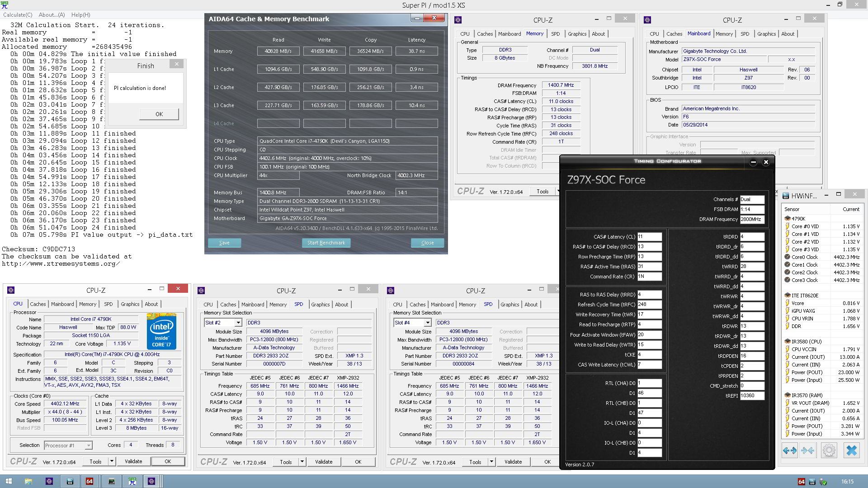Click HWiNFO expand columns arrows button
The height and width of the screenshot is (488, 868).
click(x=790, y=450)
